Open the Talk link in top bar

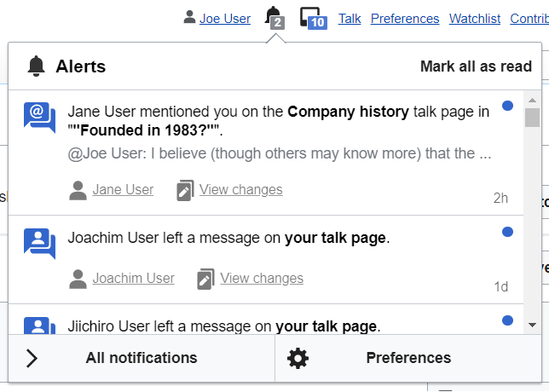point(350,18)
